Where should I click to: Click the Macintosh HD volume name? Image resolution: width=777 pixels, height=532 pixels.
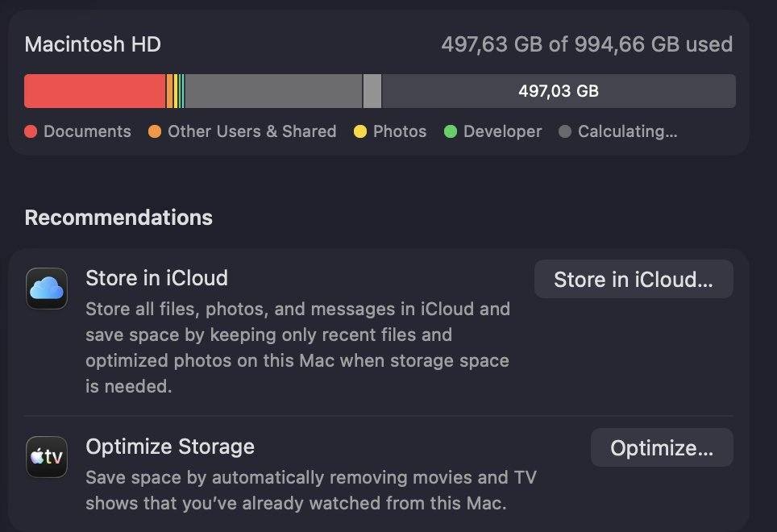click(93, 44)
